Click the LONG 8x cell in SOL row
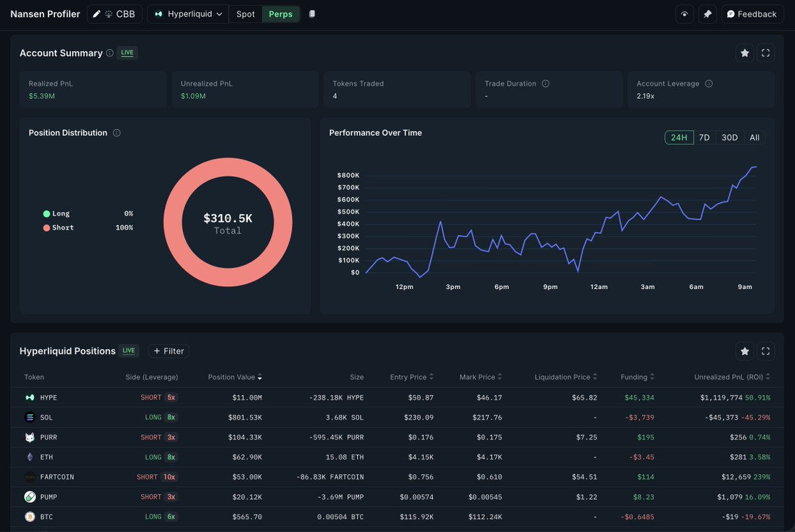795x532 pixels. tap(161, 417)
